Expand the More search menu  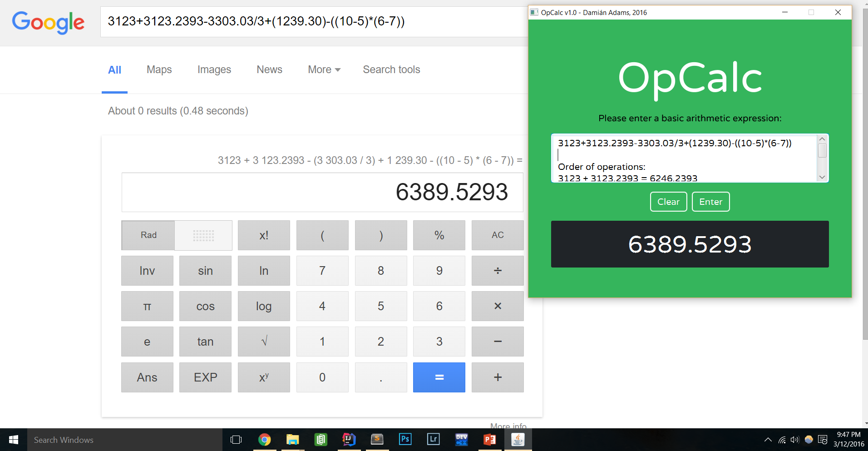click(324, 69)
